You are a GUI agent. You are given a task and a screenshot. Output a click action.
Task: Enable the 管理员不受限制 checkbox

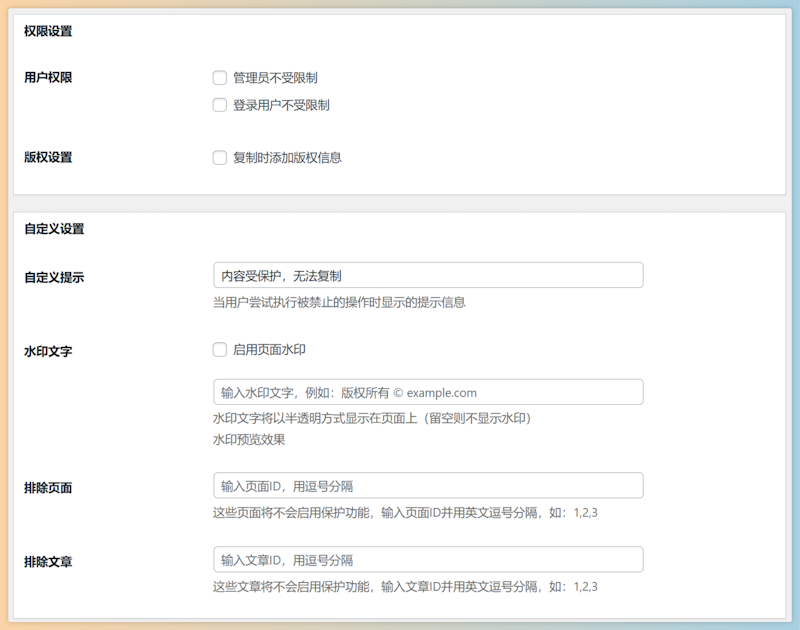(220, 78)
